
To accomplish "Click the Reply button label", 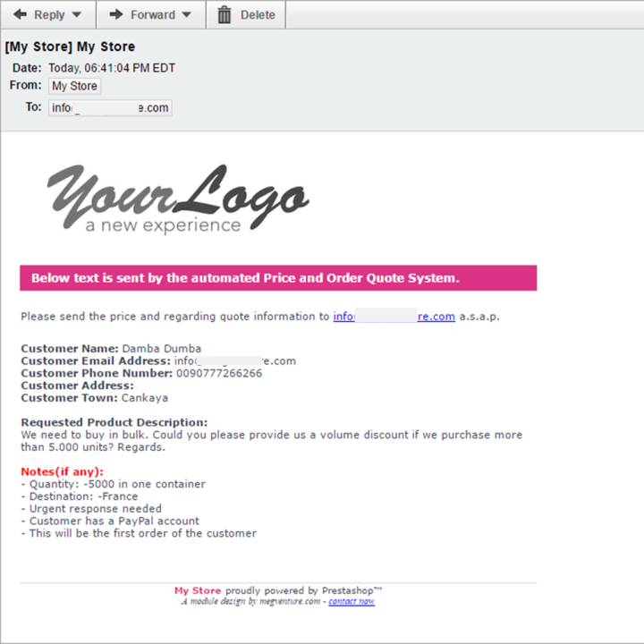I will point(49,15).
